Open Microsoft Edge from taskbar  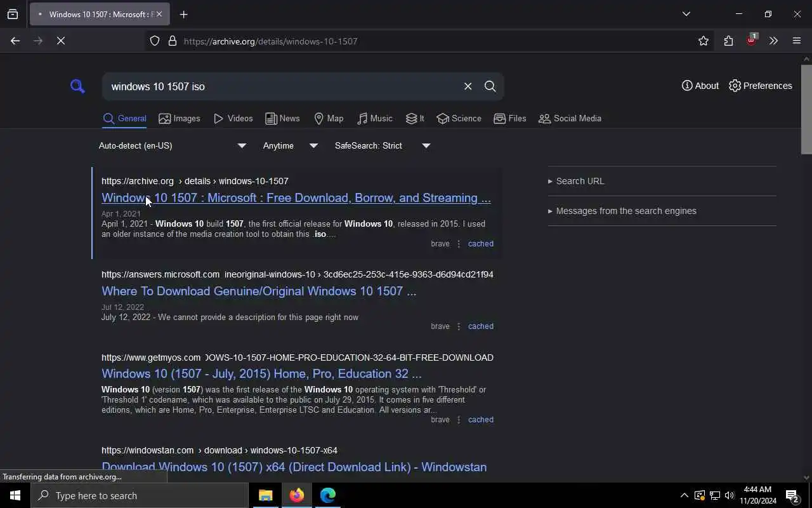point(327,495)
